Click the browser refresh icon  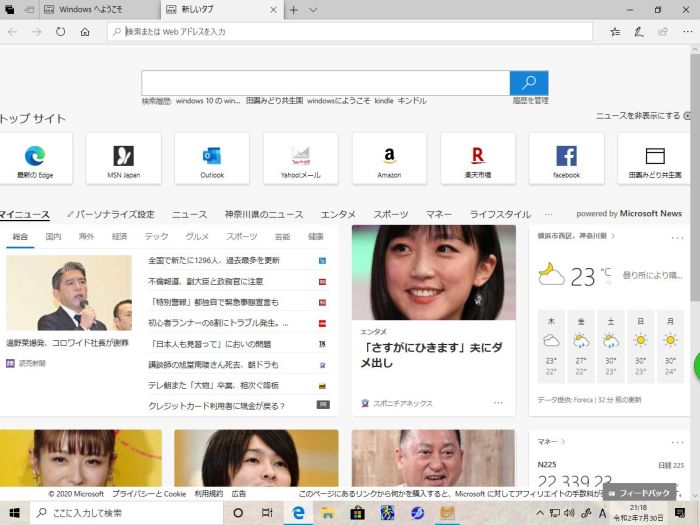(x=61, y=32)
